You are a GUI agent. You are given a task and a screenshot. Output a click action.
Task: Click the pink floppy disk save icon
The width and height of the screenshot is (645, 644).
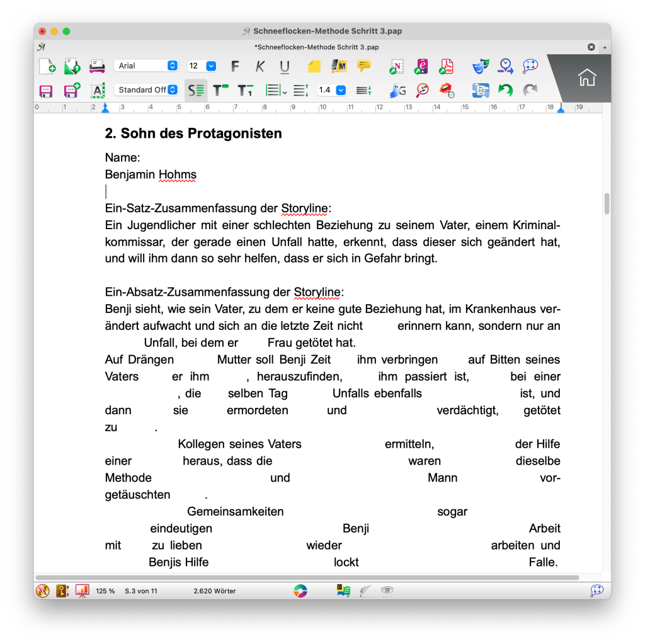[46, 91]
